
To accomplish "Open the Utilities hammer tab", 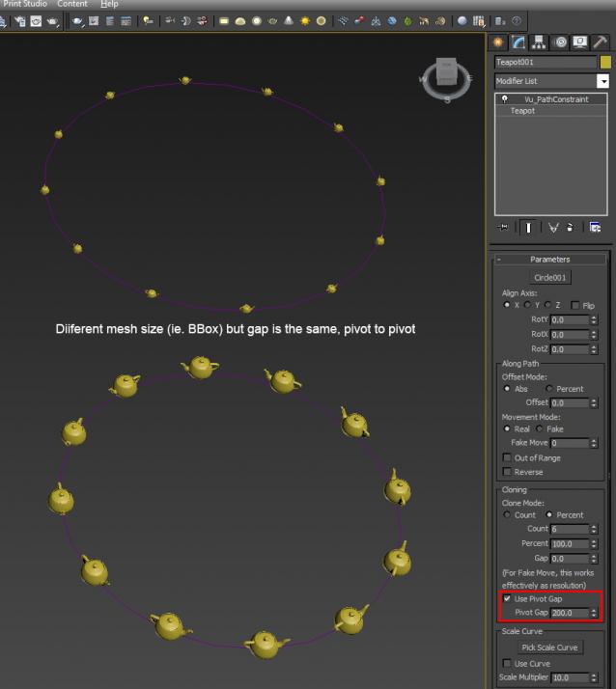I will tap(601, 42).
